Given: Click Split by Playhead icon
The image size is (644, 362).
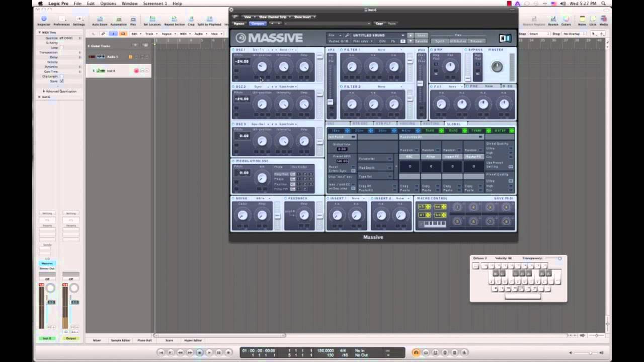Looking at the screenshot, I should pos(209,21).
